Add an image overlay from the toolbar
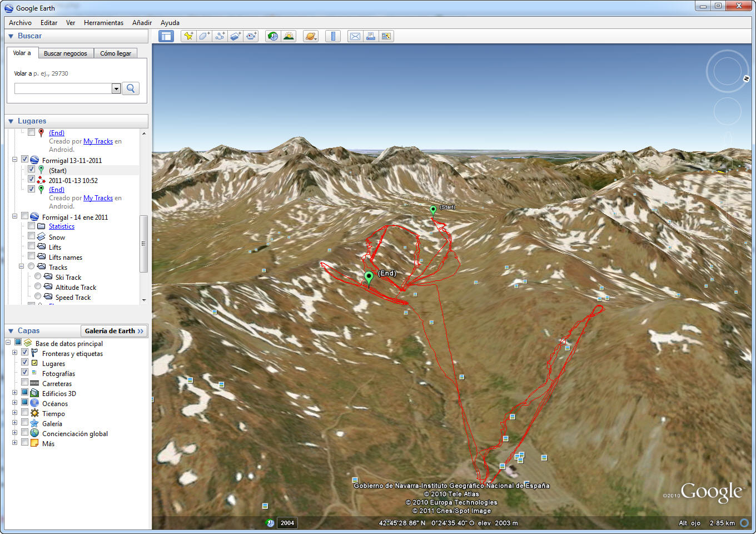This screenshot has width=756, height=534. [235, 36]
